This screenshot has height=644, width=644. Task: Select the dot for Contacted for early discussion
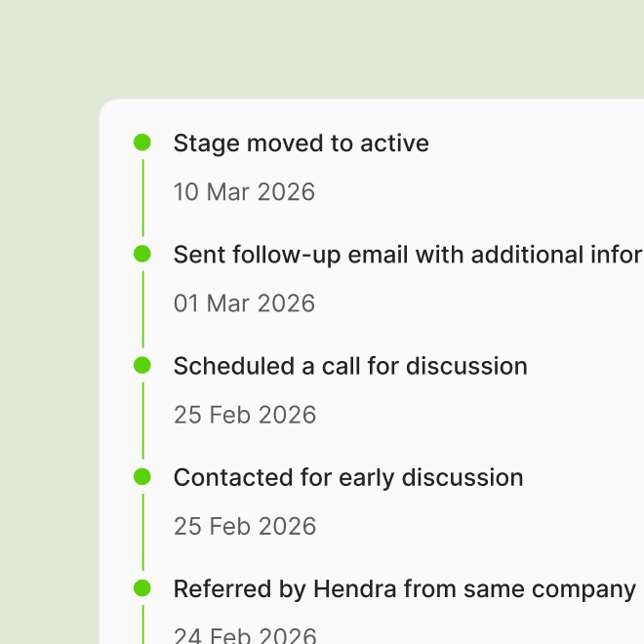tap(142, 477)
